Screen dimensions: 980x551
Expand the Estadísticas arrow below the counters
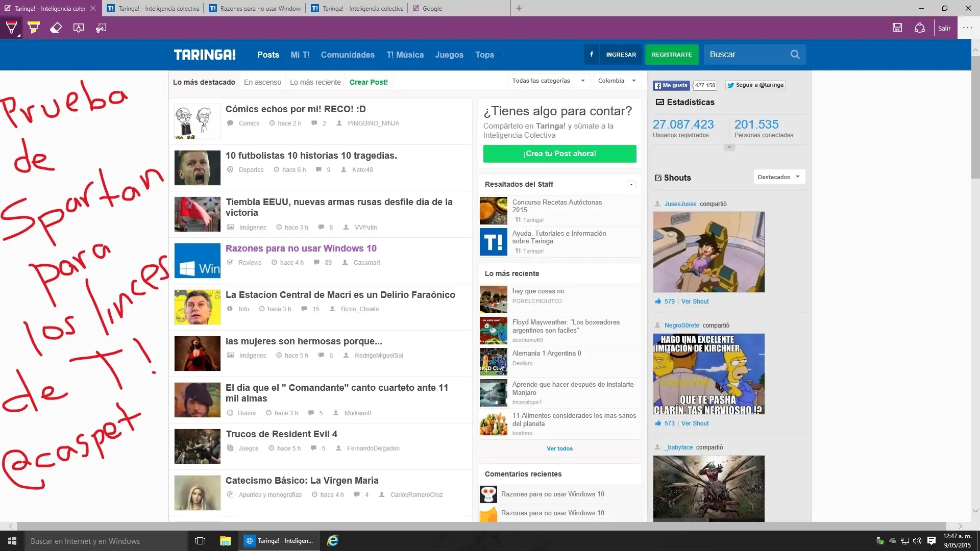(729, 147)
